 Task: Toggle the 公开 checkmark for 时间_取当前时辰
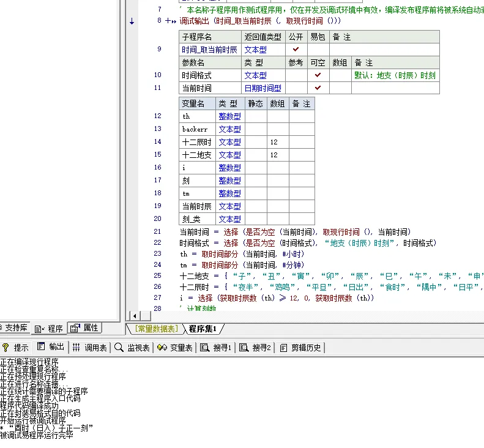pos(296,50)
